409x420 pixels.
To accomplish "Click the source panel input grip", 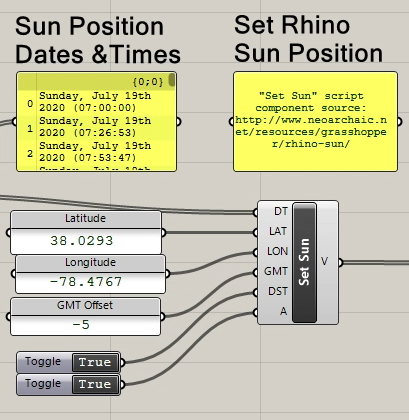I will [231, 122].
